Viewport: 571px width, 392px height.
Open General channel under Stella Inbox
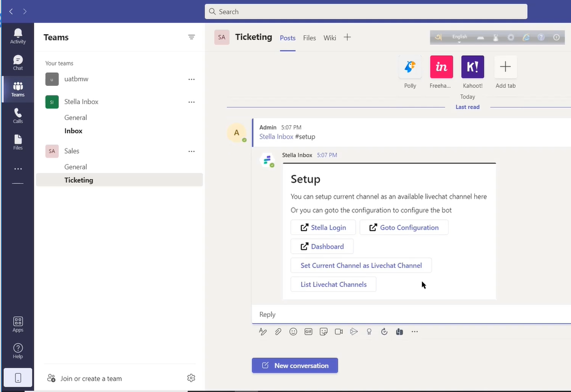[120, 118]
